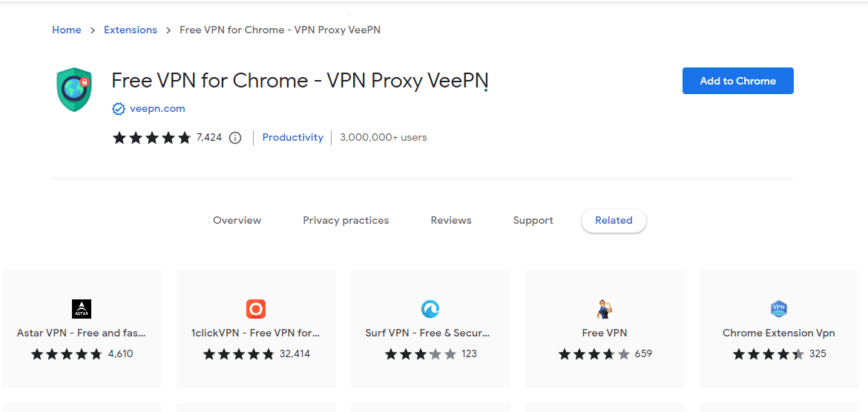This screenshot has height=412, width=868.
Task: Go to the Reviews tab
Action: point(451,220)
